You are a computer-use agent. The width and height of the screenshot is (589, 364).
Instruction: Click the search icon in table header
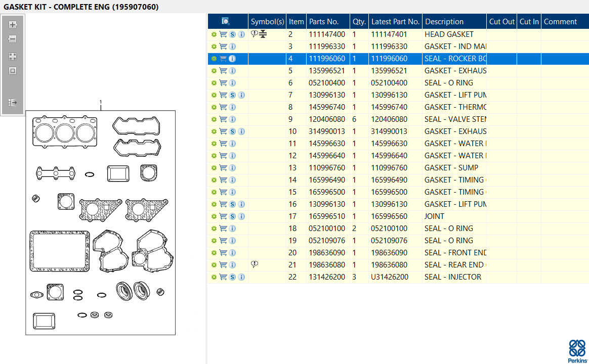(x=225, y=21)
